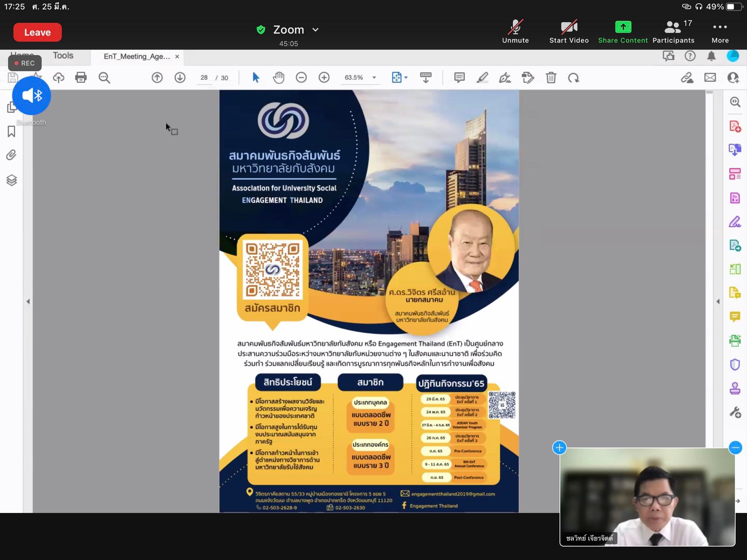The image size is (747, 560).
Task: Unmute the microphone
Action: pyautogui.click(x=515, y=32)
